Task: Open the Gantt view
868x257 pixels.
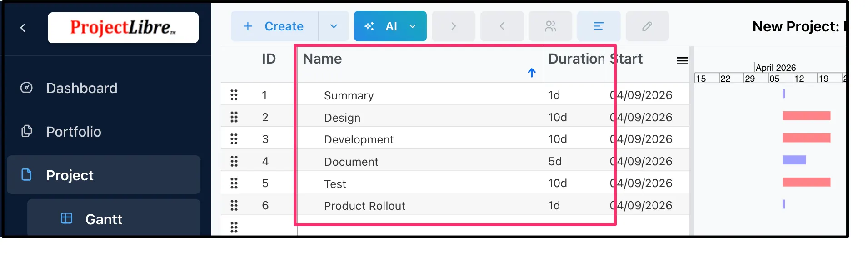Action: [114, 218]
